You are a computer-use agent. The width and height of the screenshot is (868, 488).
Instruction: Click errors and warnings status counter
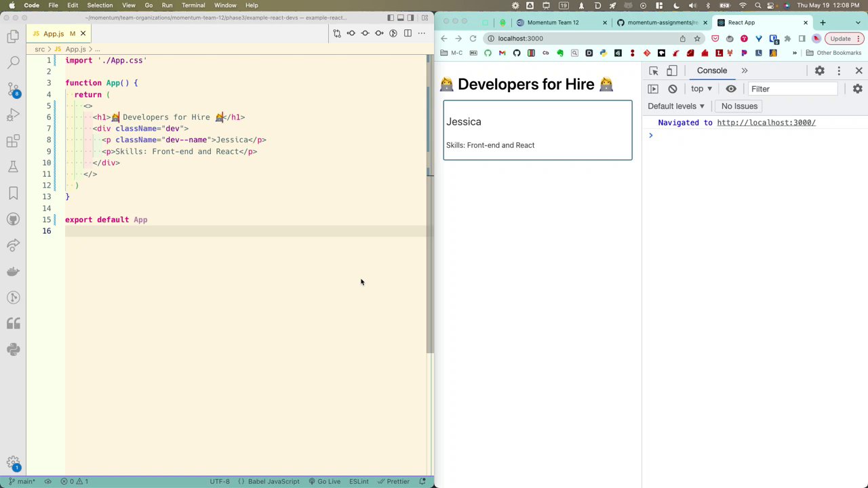75,481
